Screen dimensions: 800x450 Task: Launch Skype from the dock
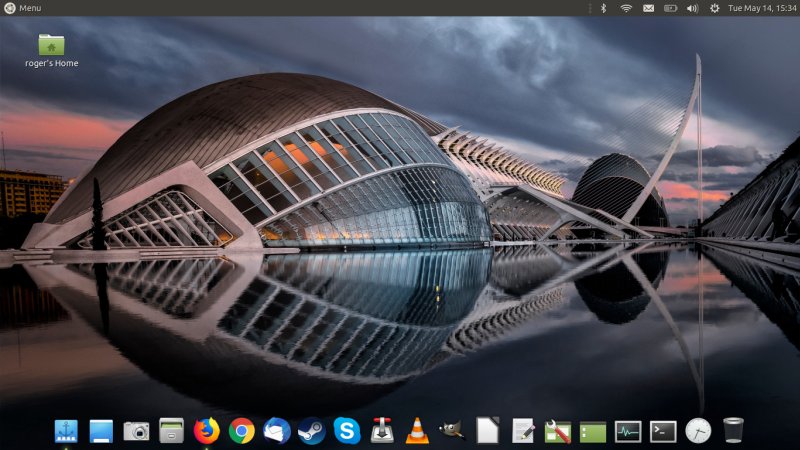tap(347, 430)
